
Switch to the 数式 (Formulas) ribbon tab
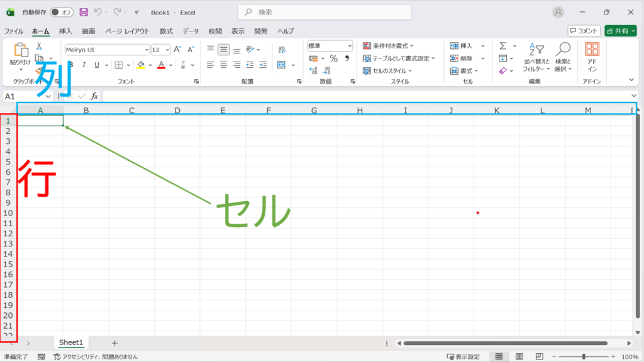click(165, 30)
